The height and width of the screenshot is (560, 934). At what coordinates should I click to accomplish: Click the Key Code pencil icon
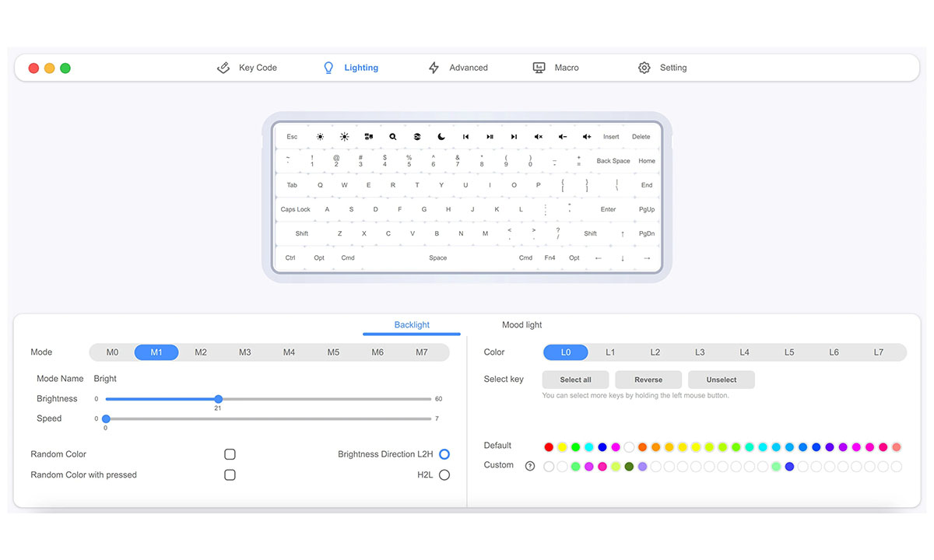coord(223,68)
